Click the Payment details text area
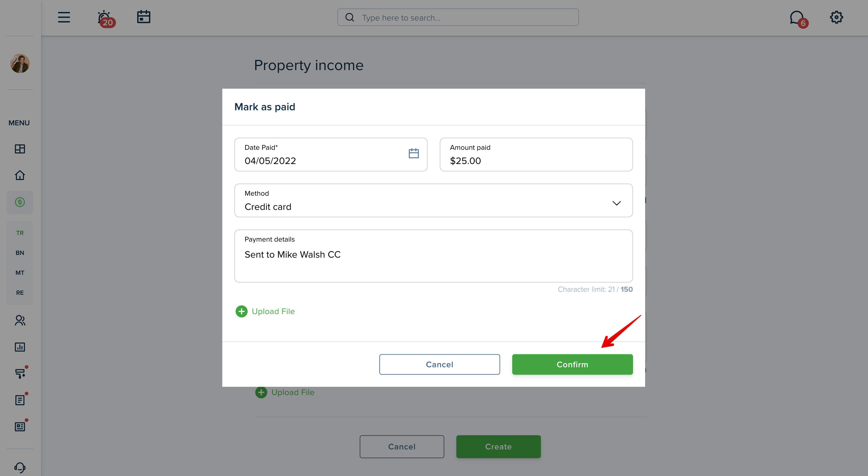Screen dimensions: 868x476 [433, 256]
